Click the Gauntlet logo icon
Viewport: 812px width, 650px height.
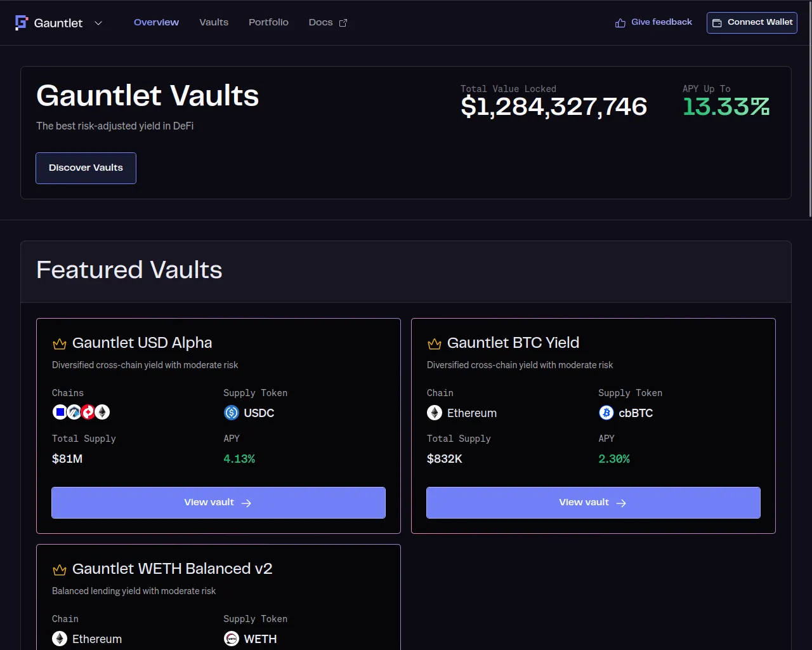click(x=22, y=23)
